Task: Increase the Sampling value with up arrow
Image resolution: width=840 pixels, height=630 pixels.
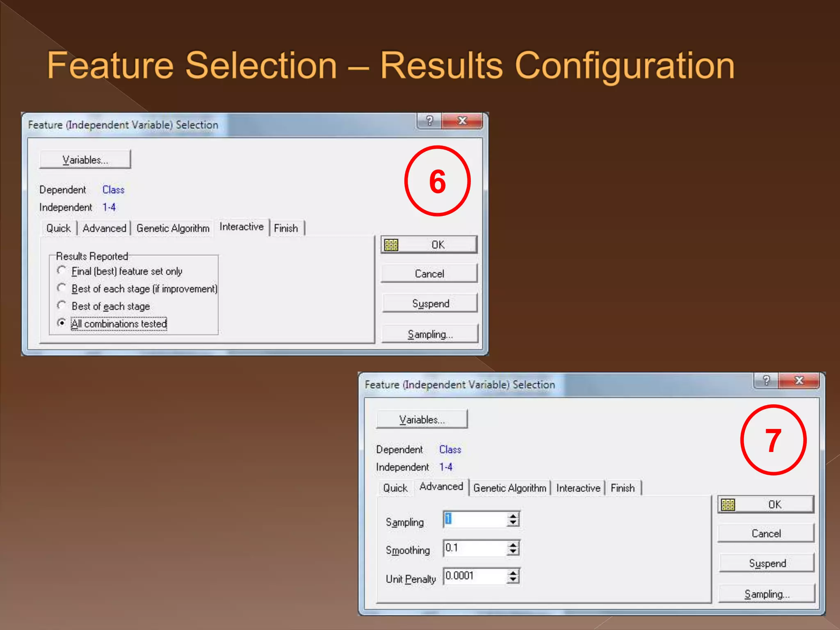Action: (x=513, y=516)
